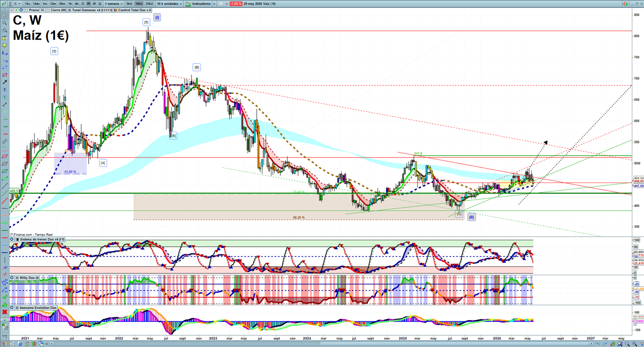Click the -1,93 % change badge
Screen dimensions: 644x347
pyautogui.click(x=236, y=4)
